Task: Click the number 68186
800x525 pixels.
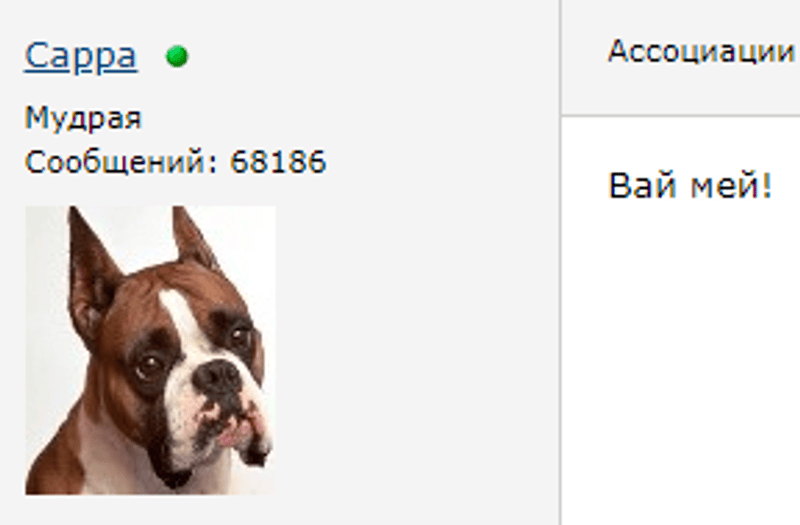Action: click(x=278, y=162)
